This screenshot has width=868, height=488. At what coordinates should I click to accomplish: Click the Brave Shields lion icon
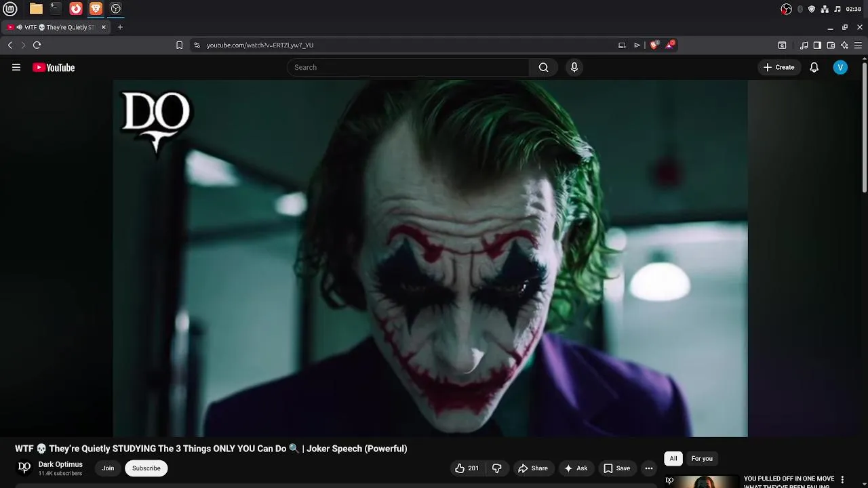coord(654,45)
